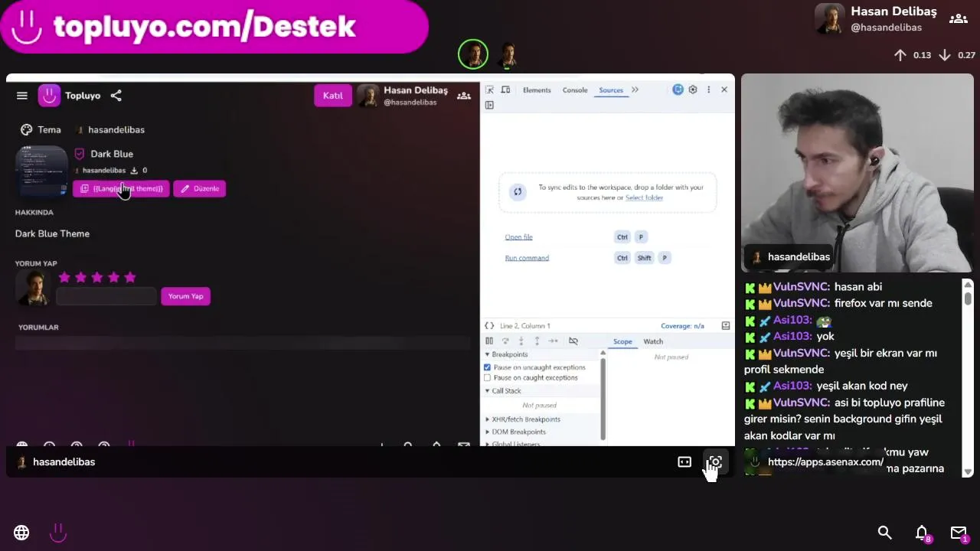Open DevTools settings gear
Viewport: 980px width, 551px height.
pyautogui.click(x=693, y=90)
